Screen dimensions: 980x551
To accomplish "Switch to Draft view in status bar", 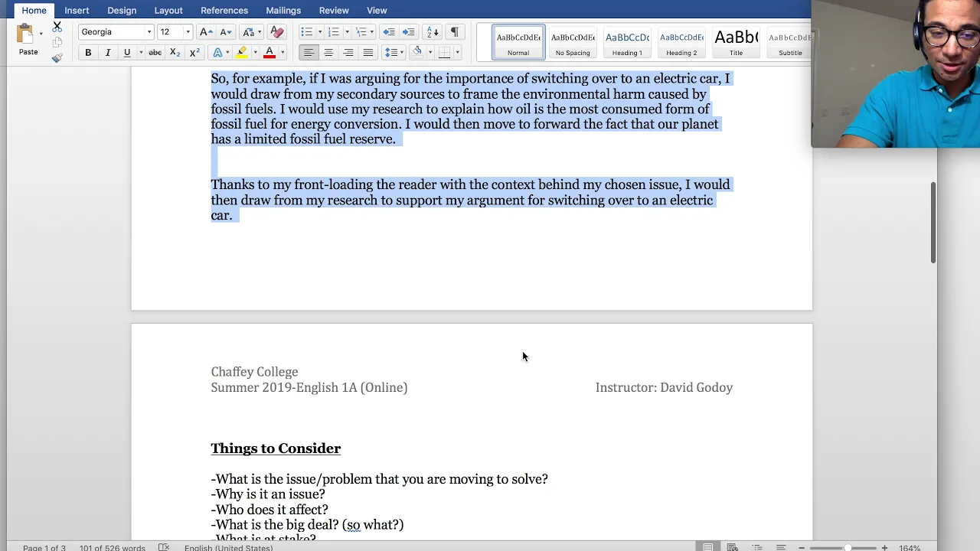I will pyautogui.click(x=781, y=547).
